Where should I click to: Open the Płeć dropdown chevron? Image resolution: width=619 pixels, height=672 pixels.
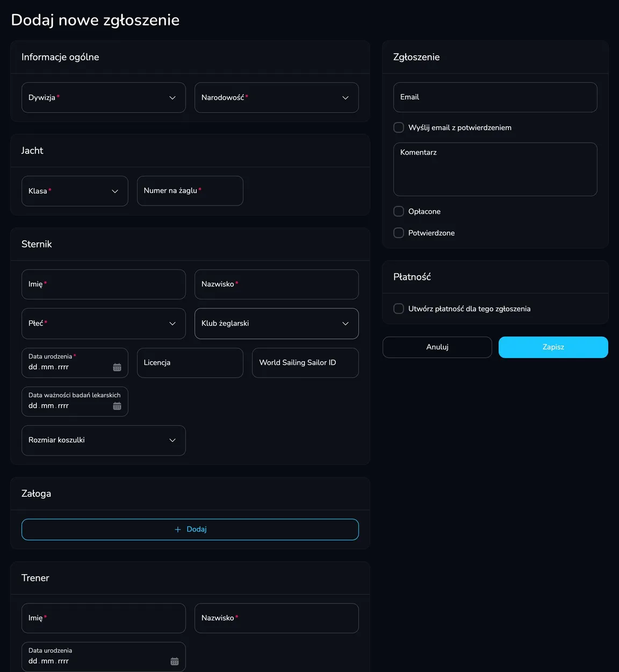click(172, 324)
